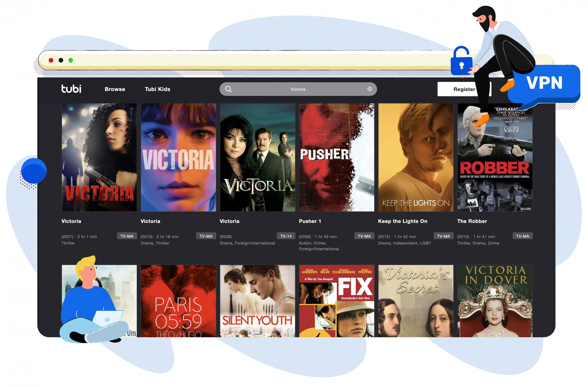Focus the search box containing Victoria
588x387 pixels.
pyautogui.click(x=298, y=89)
